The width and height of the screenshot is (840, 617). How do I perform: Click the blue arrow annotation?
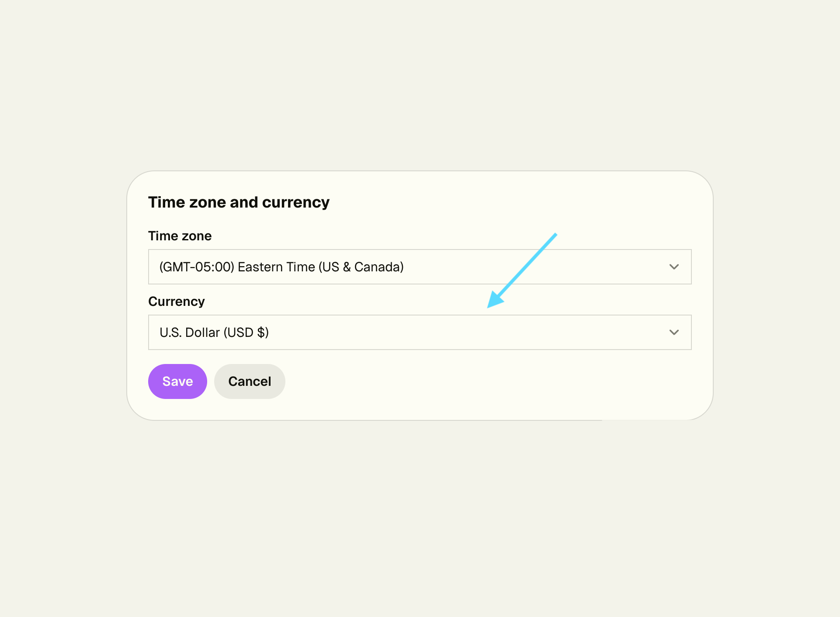[x=521, y=270]
